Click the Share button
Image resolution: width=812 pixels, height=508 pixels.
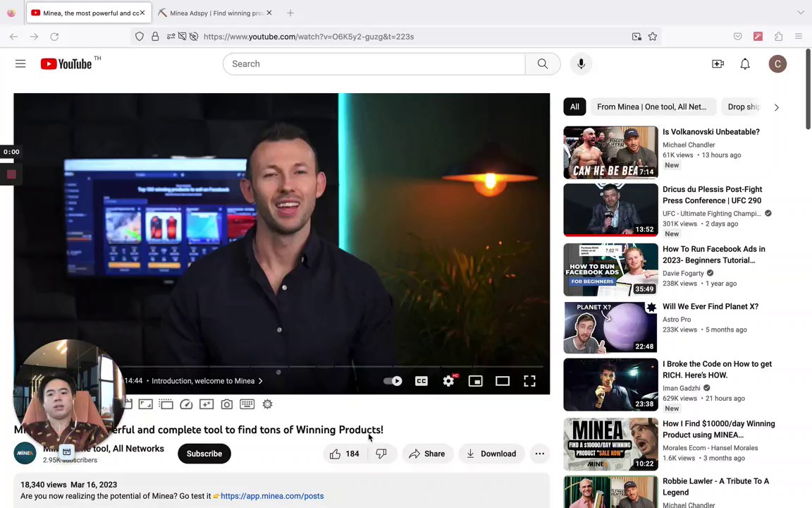pyautogui.click(x=426, y=454)
